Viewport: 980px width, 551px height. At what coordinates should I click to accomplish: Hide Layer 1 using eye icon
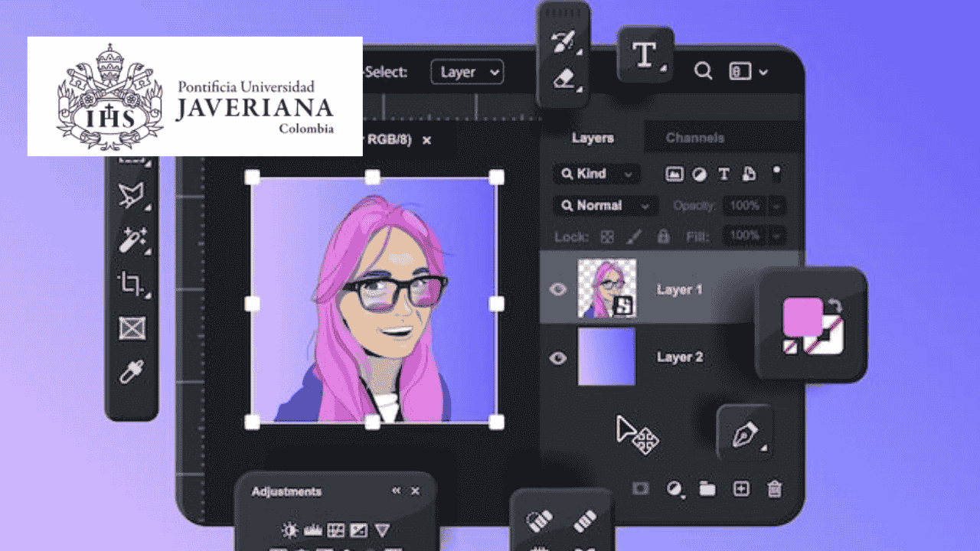pyautogui.click(x=558, y=289)
